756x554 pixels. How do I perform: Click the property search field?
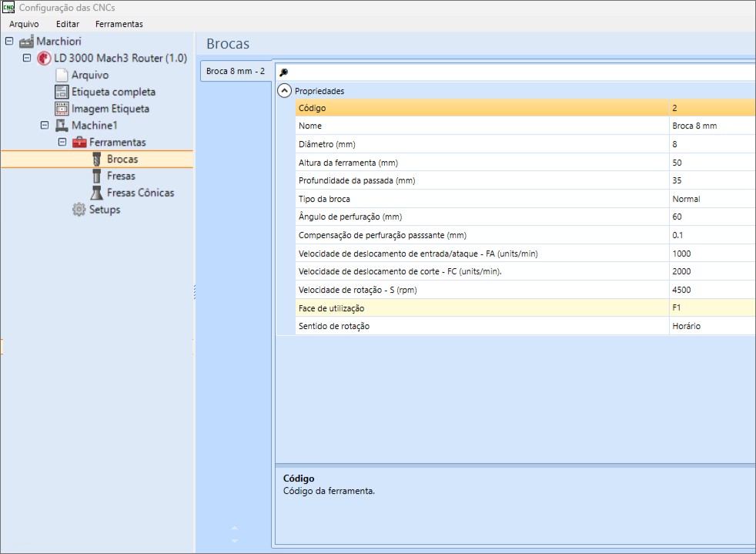516,72
